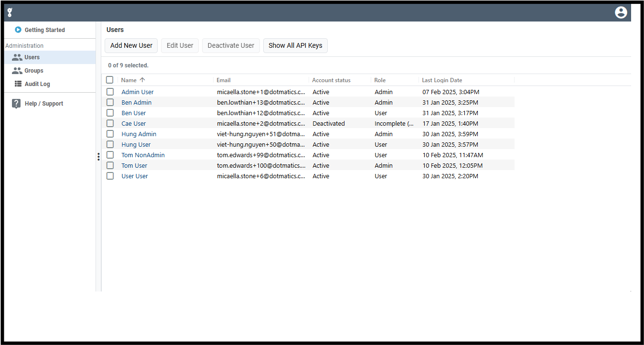Click login date 07 Feb 2025, 3:04PM

click(x=451, y=92)
